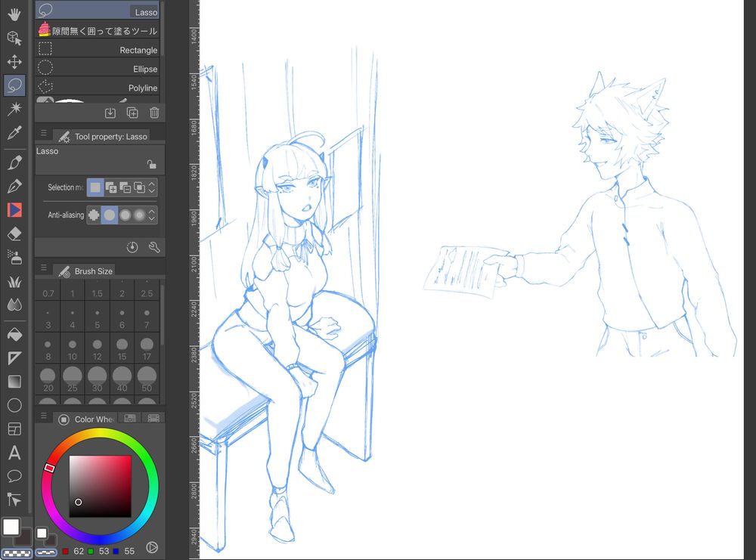Pick brush size 12
The height and width of the screenshot is (560, 756).
pyautogui.click(x=98, y=350)
